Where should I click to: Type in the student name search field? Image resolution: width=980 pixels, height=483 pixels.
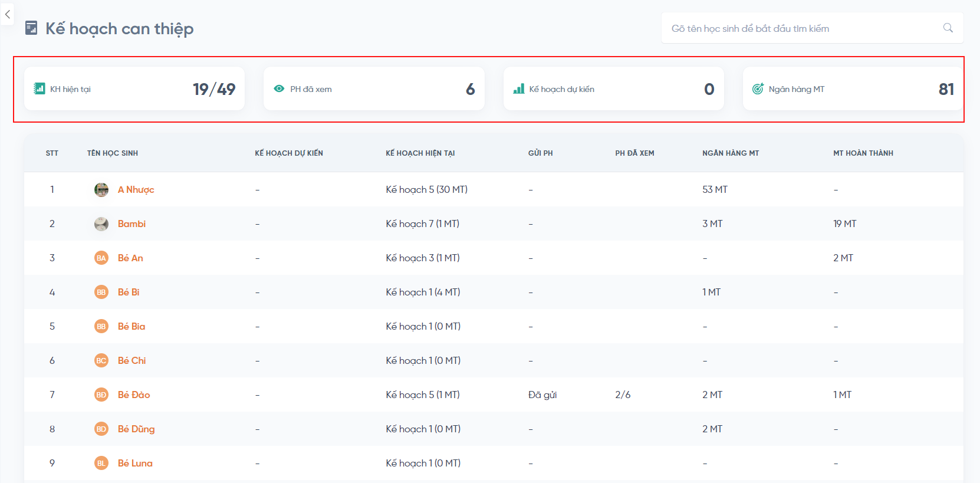click(x=802, y=28)
